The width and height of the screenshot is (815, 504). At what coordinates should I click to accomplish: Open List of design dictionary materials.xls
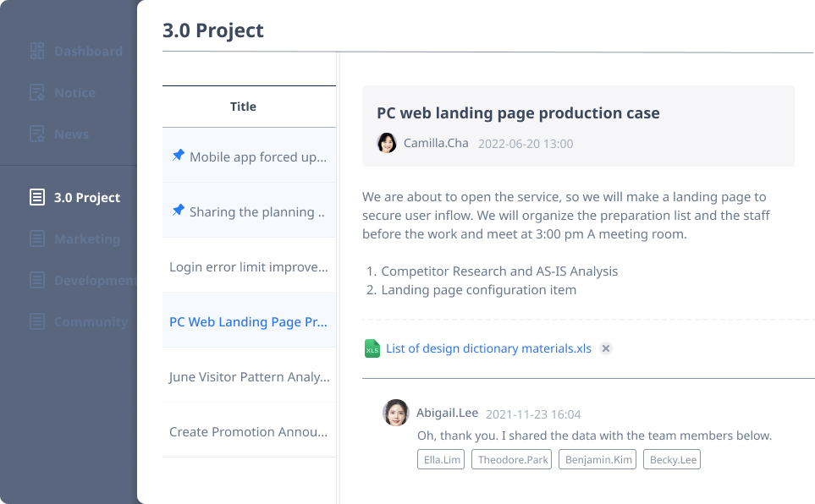[488, 348]
